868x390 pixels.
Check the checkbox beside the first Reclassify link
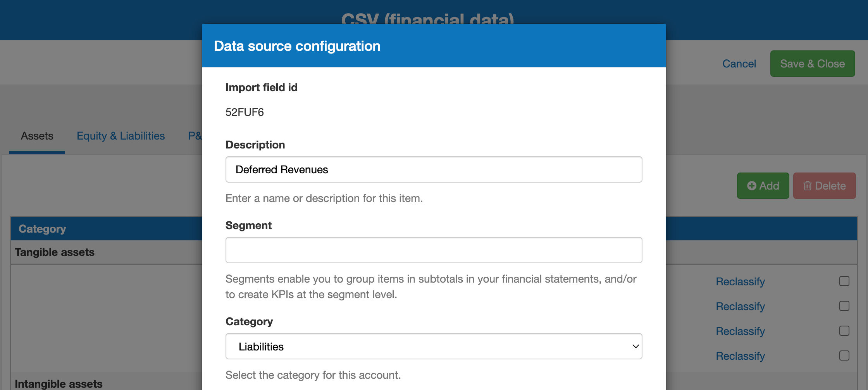pyautogui.click(x=844, y=281)
